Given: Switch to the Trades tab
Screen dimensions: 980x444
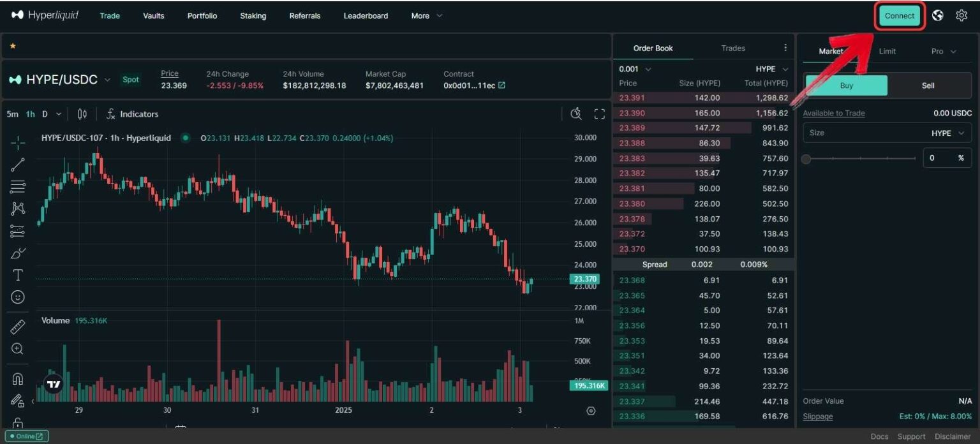Looking at the screenshot, I should click(732, 48).
